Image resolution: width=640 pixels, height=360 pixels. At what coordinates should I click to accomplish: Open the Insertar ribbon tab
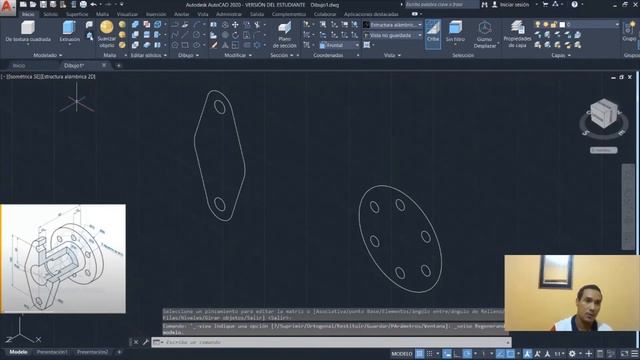point(156,14)
